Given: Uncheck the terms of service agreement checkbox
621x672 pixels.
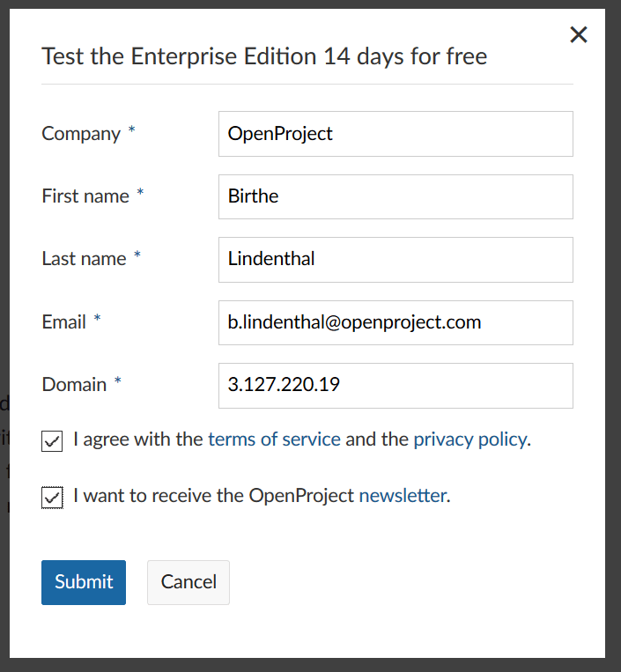Looking at the screenshot, I should [52, 440].
